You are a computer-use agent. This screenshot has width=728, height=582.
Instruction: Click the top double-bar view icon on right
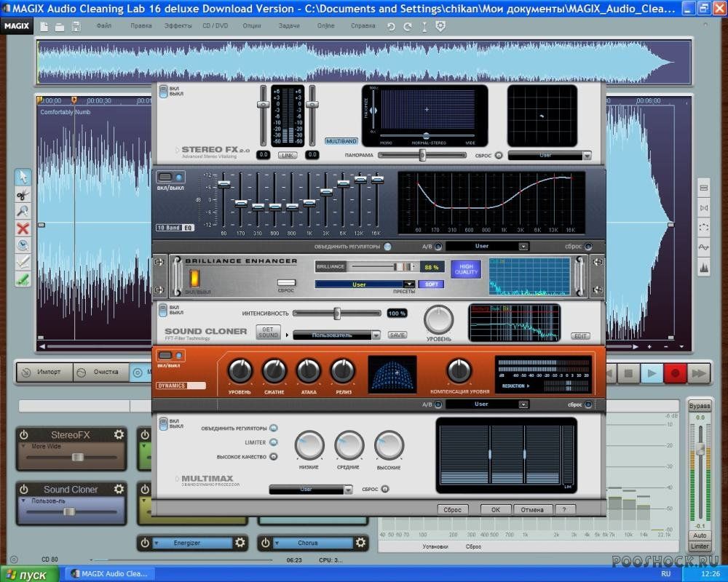point(704,188)
